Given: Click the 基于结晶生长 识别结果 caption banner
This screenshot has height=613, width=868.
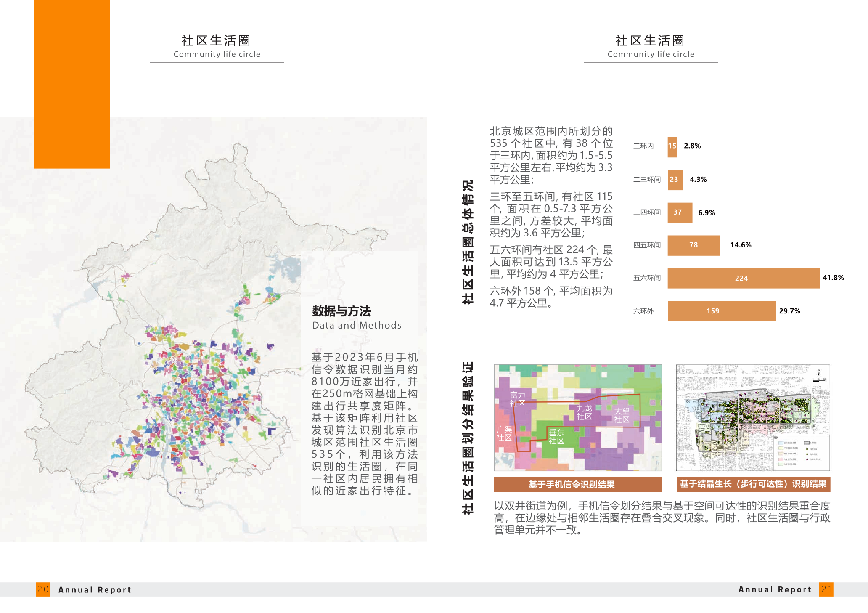Looking at the screenshot, I should (x=753, y=484).
